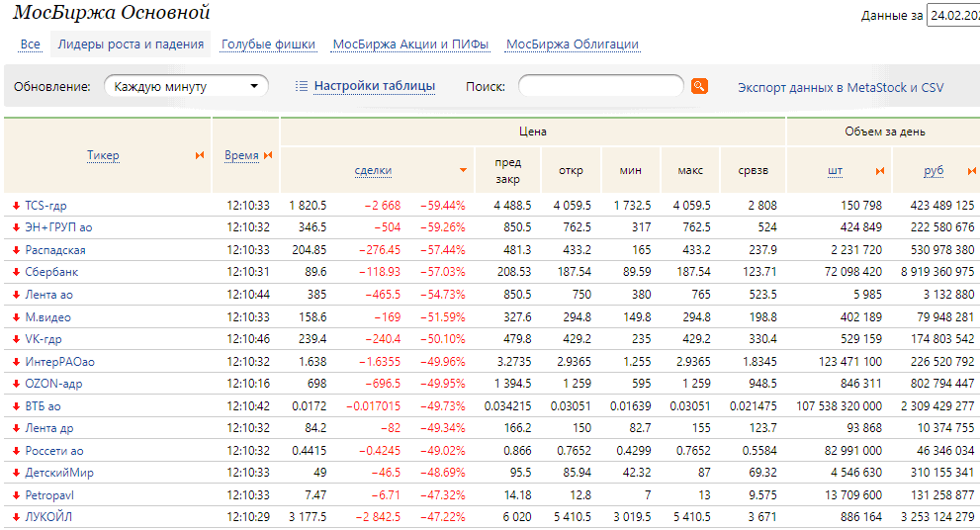Click the −59.44% change for TCS-гдр
Screen dimensions: 980x530
(443, 206)
